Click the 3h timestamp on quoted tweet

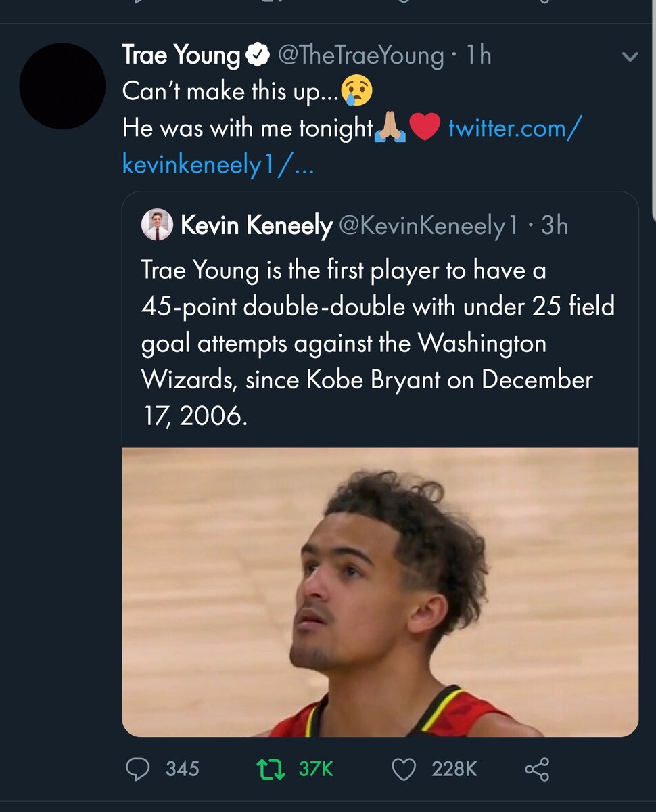[x=555, y=226]
